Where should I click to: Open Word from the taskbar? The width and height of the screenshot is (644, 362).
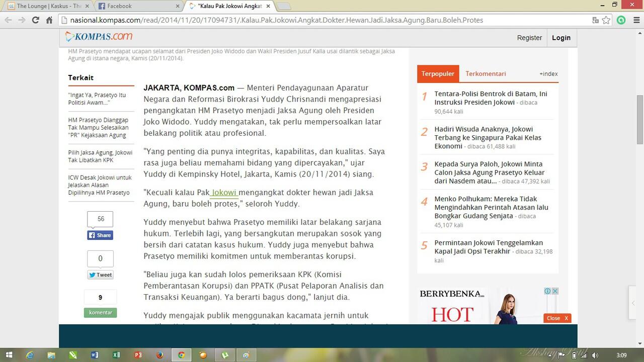tap(95, 355)
